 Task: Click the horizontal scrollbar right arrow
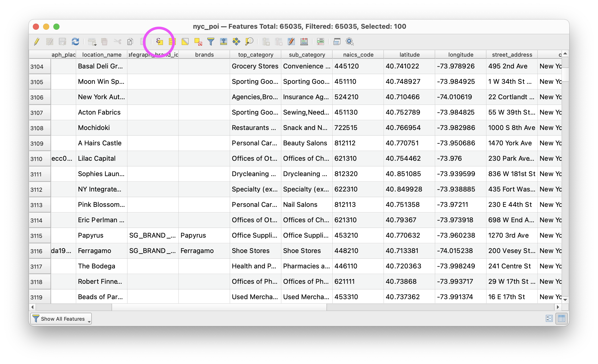(558, 307)
